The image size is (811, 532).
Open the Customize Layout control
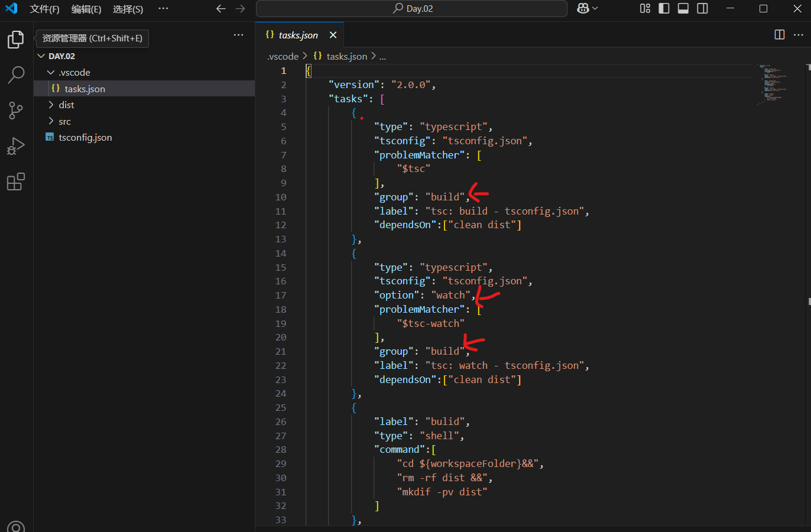click(645, 8)
